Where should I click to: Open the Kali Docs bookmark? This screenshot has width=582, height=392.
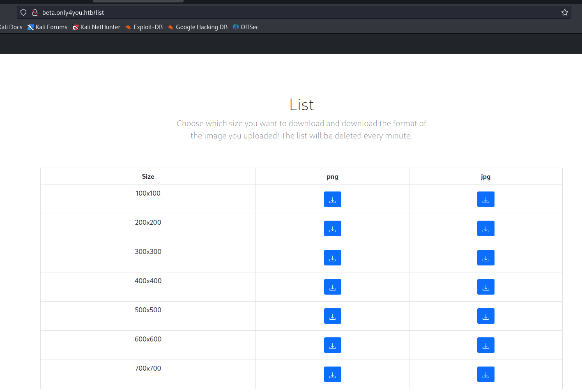[11, 27]
